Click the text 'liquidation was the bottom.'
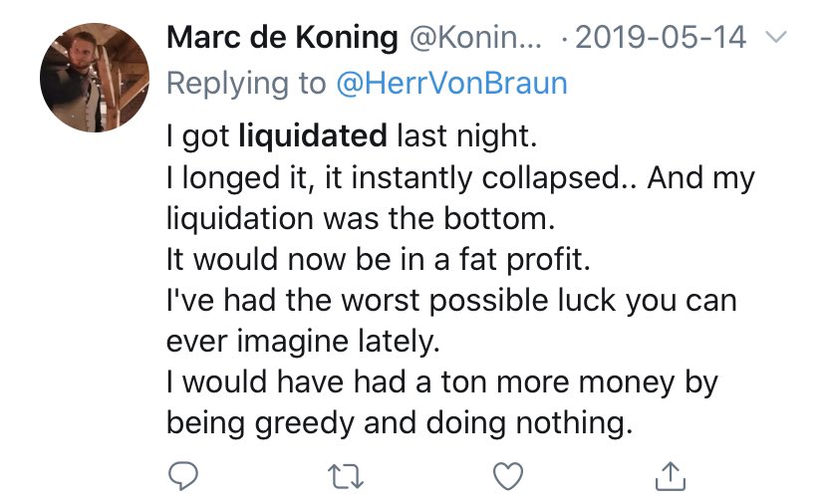825x504 pixels. pos(361,218)
